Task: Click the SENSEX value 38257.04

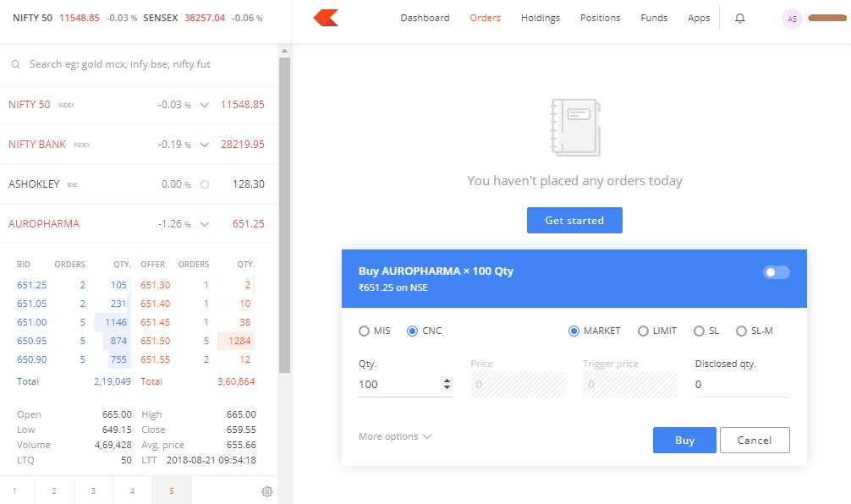Action: pos(205,18)
